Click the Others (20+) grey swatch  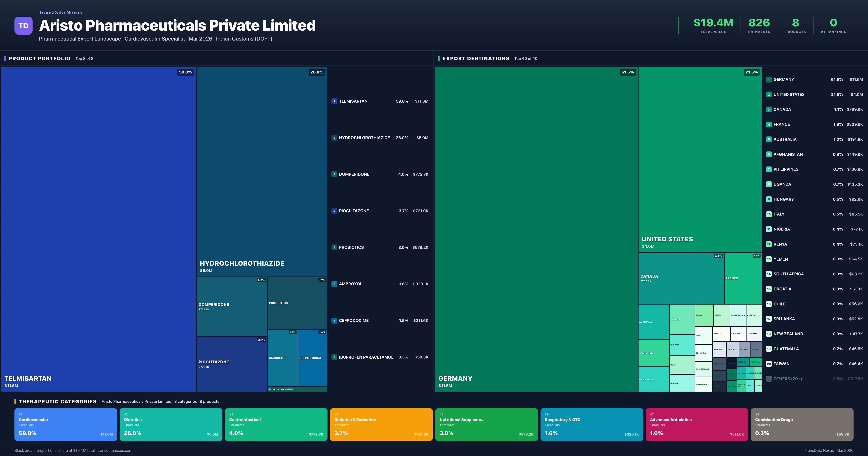pyautogui.click(x=769, y=379)
